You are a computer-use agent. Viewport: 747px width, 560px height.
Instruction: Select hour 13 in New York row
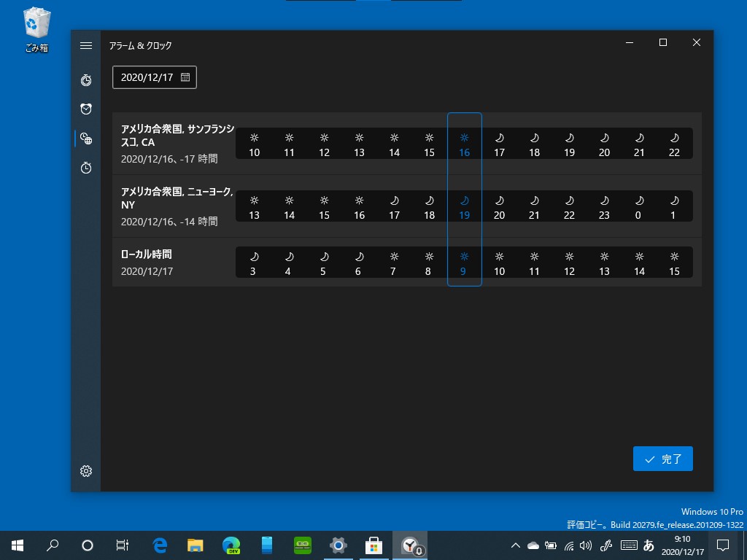point(255,208)
